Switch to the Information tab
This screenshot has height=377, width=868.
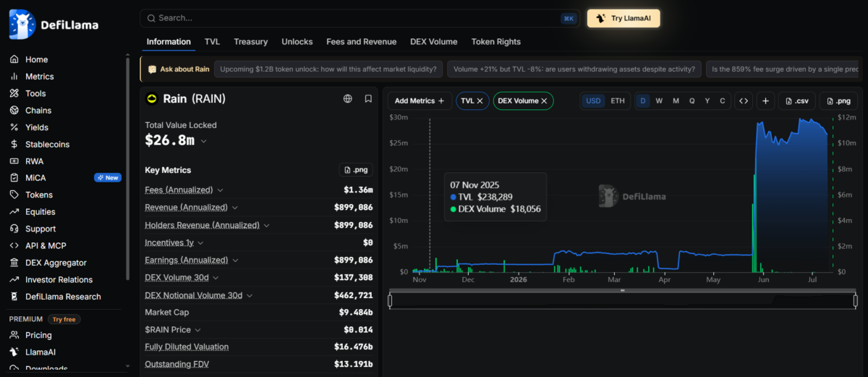click(169, 42)
